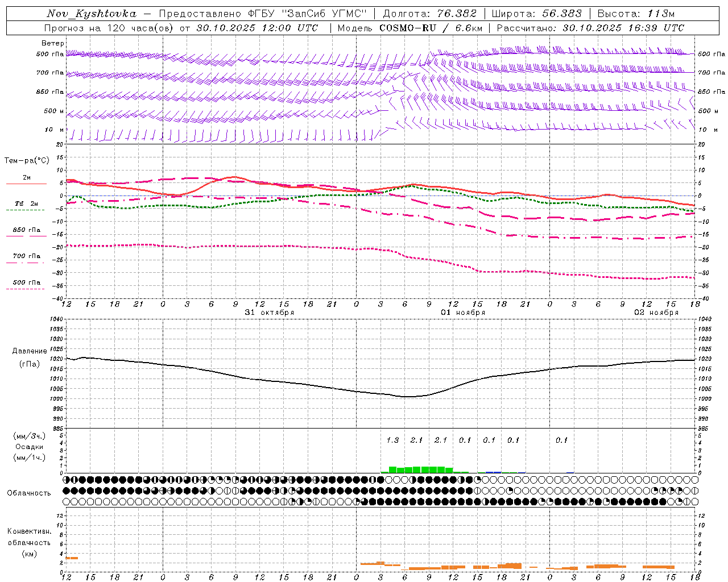Click the 'Ветер' wind panel label
This screenshot has width=728, height=582.
click(x=53, y=43)
